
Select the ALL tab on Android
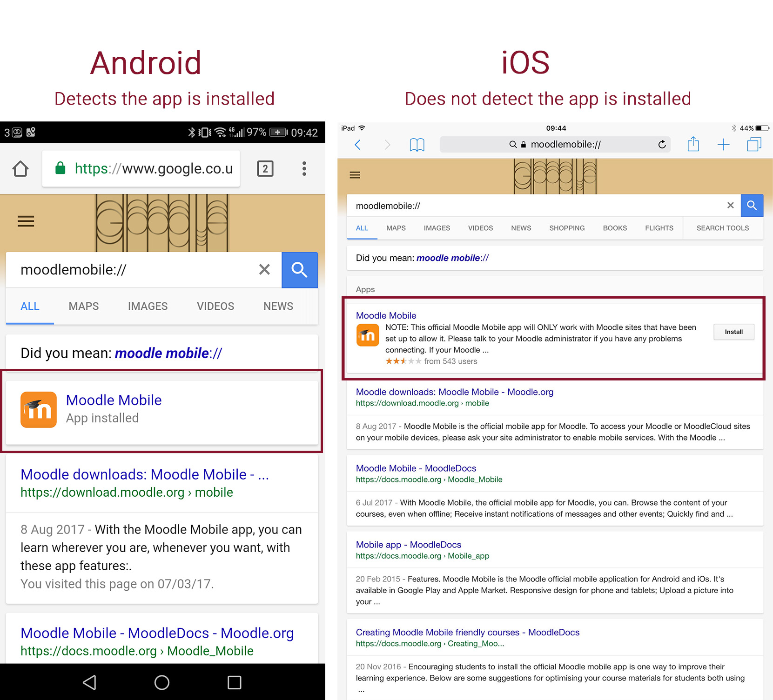tap(30, 306)
